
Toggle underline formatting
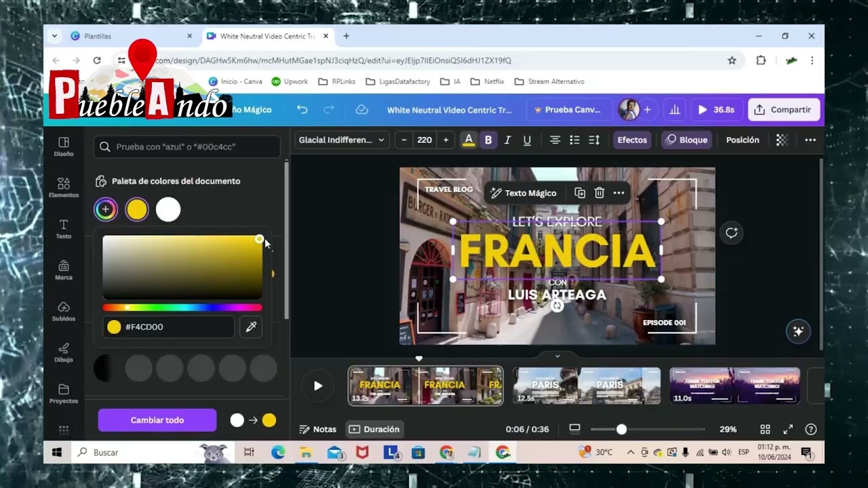click(x=527, y=140)
